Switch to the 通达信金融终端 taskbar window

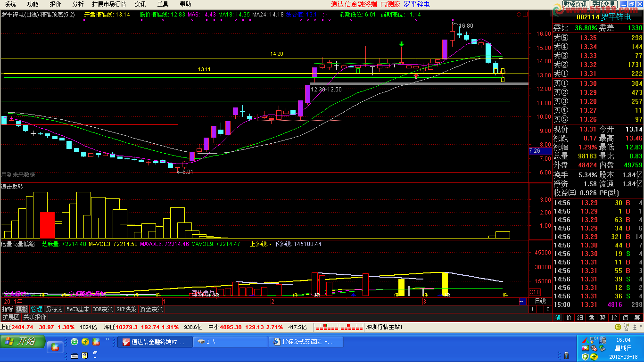click(x=156, y=342)
